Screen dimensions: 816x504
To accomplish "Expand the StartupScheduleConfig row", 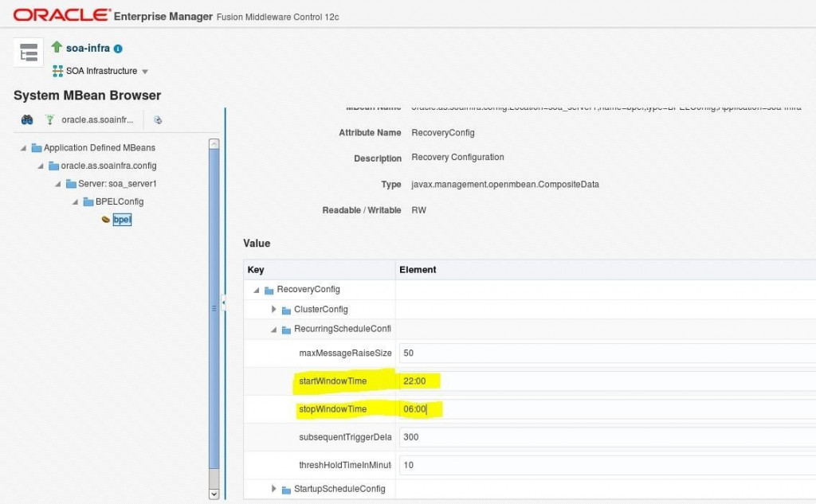I will [x=274, y=489].
